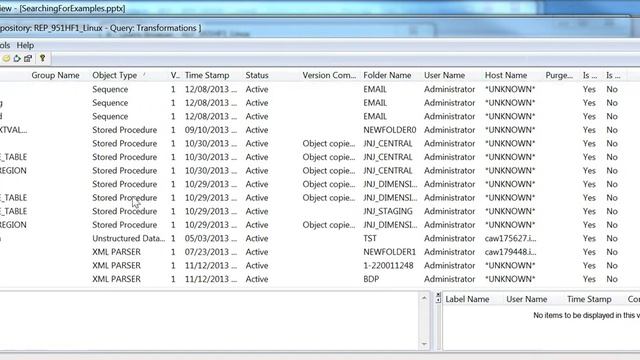Click the circular-arrow refresh toolbar icon
This screenshot has width=640, height=360.
pos(17,59)
